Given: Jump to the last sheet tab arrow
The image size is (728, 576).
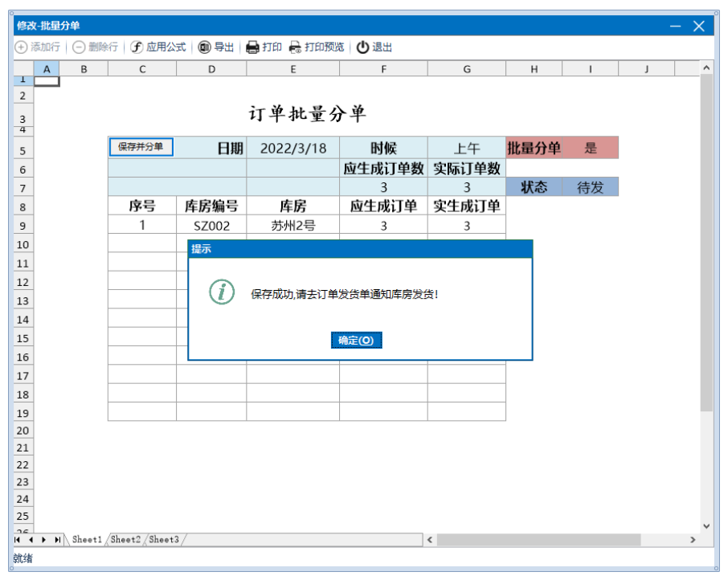Looking at the screenshot, I should [x=57, y=540].
